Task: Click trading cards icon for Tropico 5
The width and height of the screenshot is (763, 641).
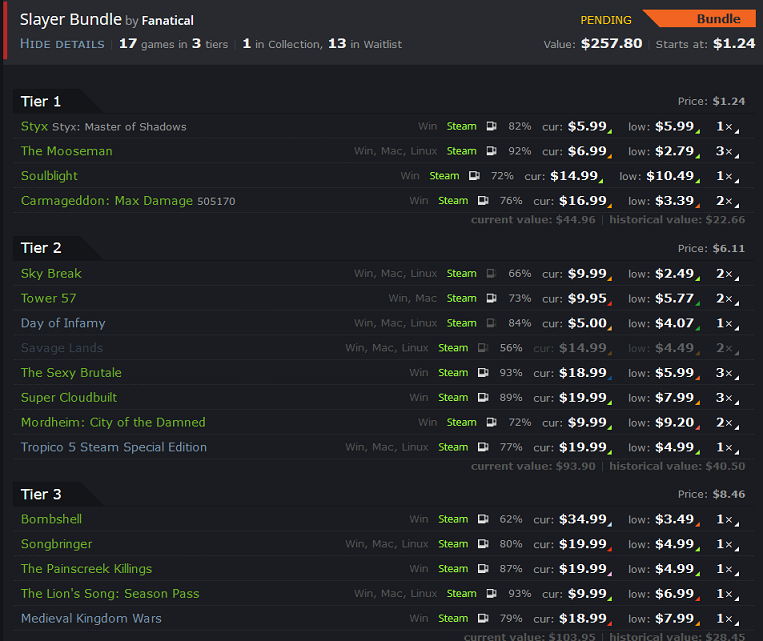Action: pos(483,447)
